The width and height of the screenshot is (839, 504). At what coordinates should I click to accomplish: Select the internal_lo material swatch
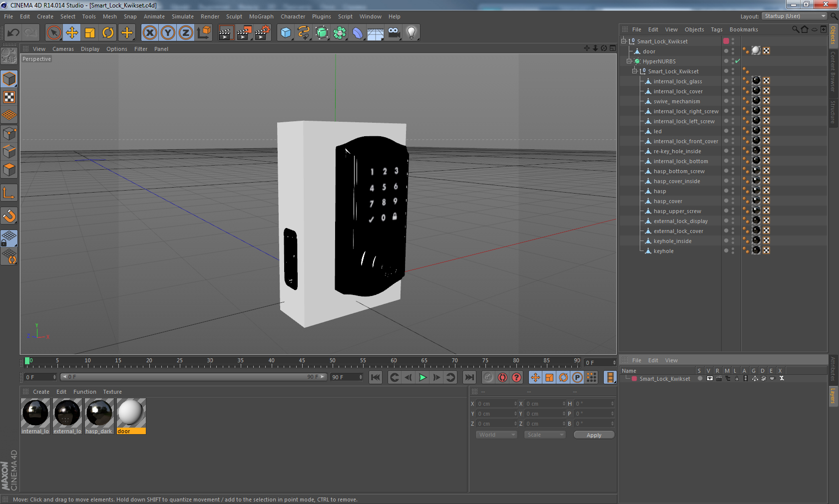(x=35, y=416)
